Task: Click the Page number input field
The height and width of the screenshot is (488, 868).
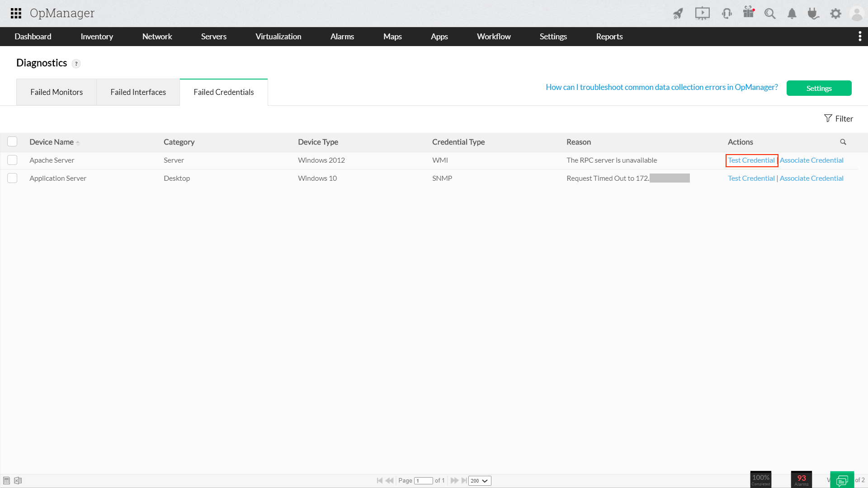Action: click(x=424, y=481)
